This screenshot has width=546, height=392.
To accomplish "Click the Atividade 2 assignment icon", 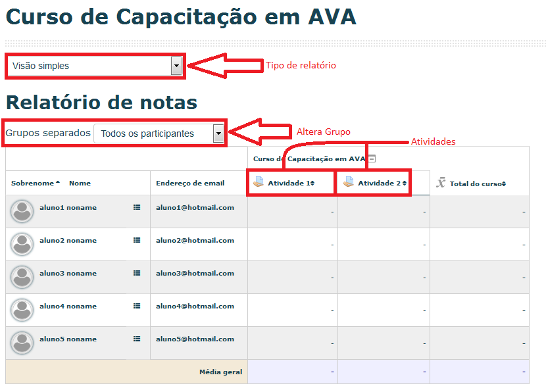I will coord(349,183).
